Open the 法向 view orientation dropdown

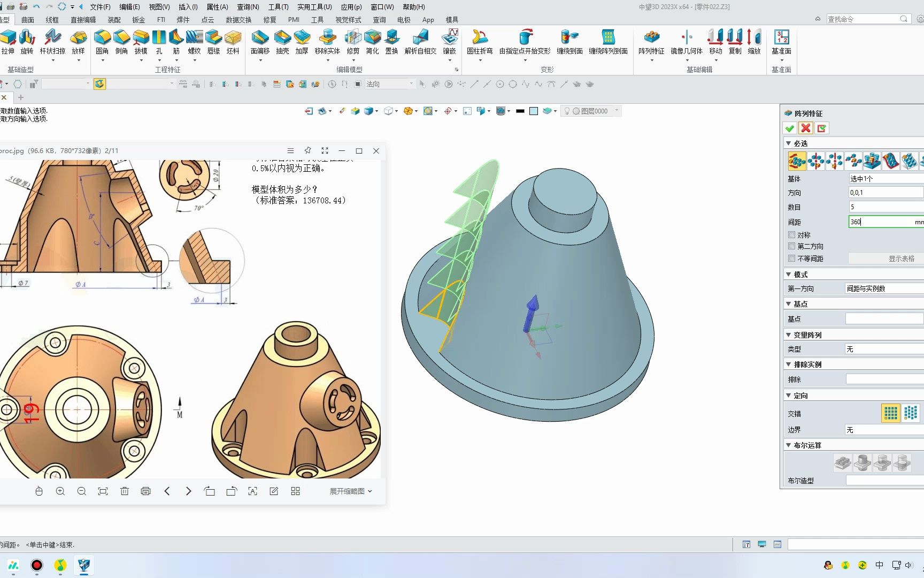(411, 83)
